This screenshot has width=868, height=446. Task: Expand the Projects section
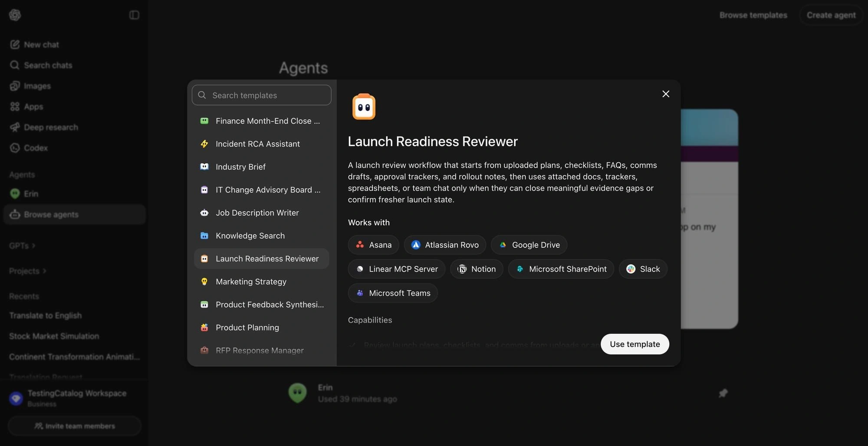click(x=28, y=271)
